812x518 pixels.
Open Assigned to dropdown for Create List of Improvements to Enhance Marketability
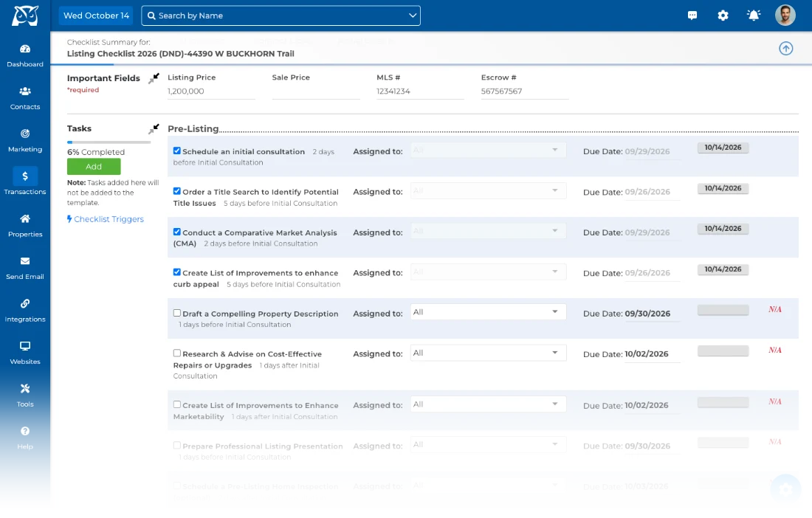488,404
